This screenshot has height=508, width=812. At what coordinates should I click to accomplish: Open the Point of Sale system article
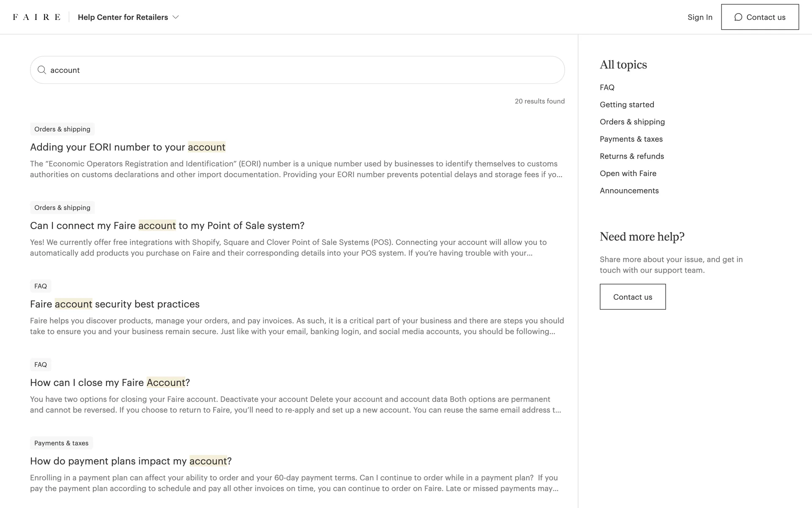(167, 226)
